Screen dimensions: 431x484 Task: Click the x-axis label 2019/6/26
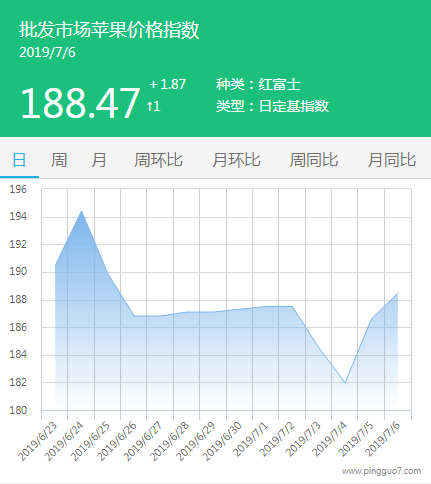[x=117, y=441]
